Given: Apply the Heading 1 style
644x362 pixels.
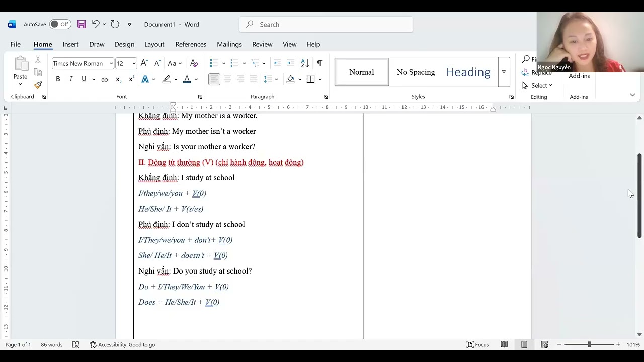Looking at the screenshot, I should (469, 72).
